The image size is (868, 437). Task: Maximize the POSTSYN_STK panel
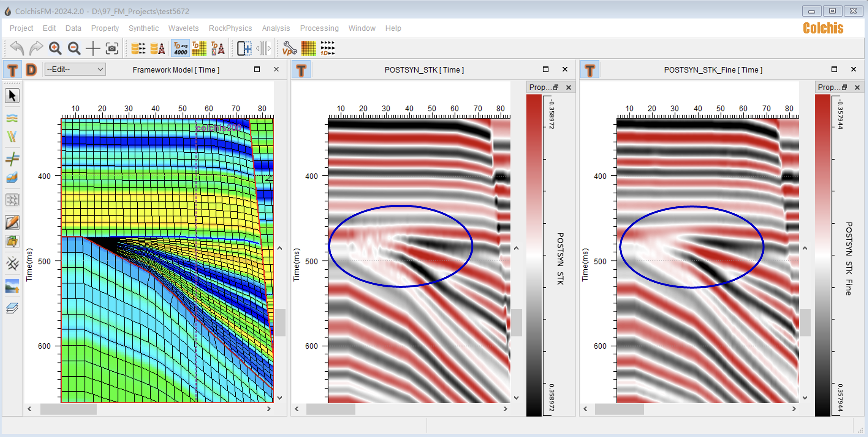click(545, 69)
